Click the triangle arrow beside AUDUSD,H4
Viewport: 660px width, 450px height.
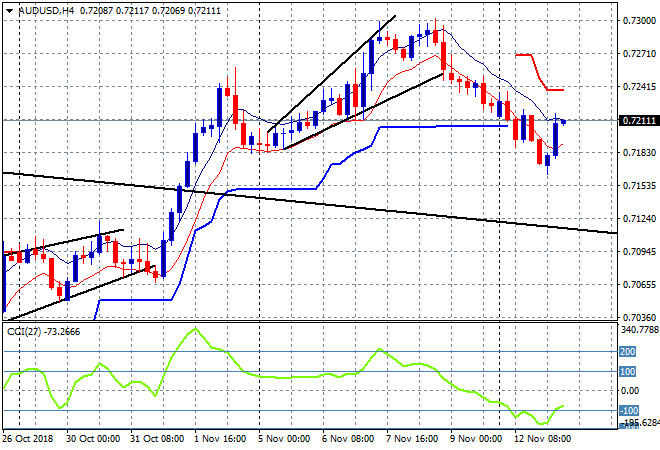tap(9, 9)
